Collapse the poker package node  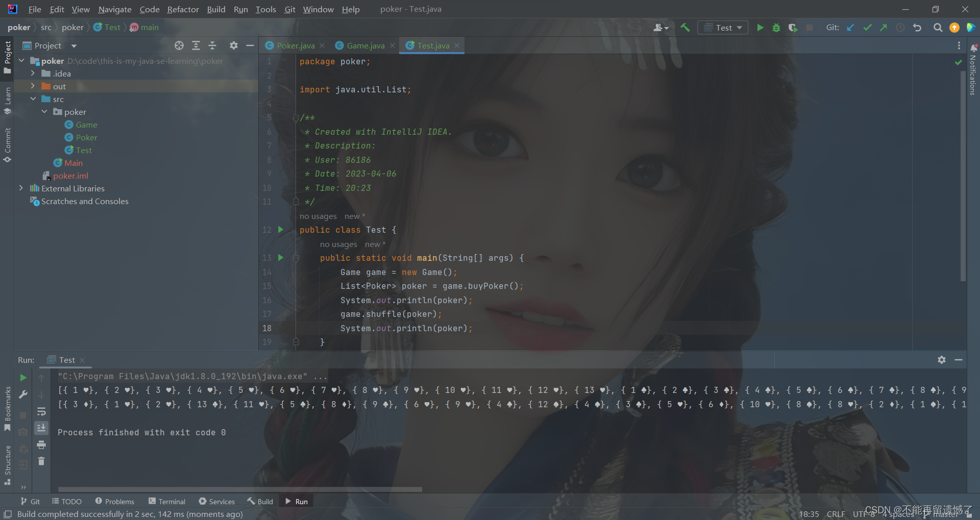pyautogui.click(x=44, y=112)
